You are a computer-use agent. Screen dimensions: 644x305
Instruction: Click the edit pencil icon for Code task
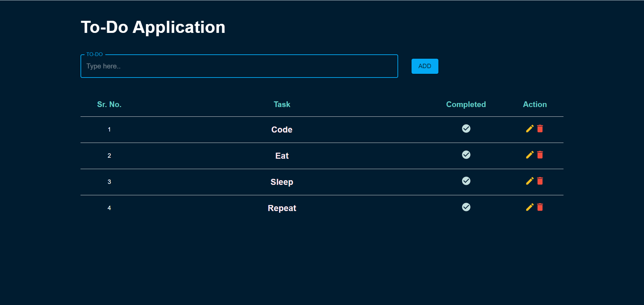(529, 129)
